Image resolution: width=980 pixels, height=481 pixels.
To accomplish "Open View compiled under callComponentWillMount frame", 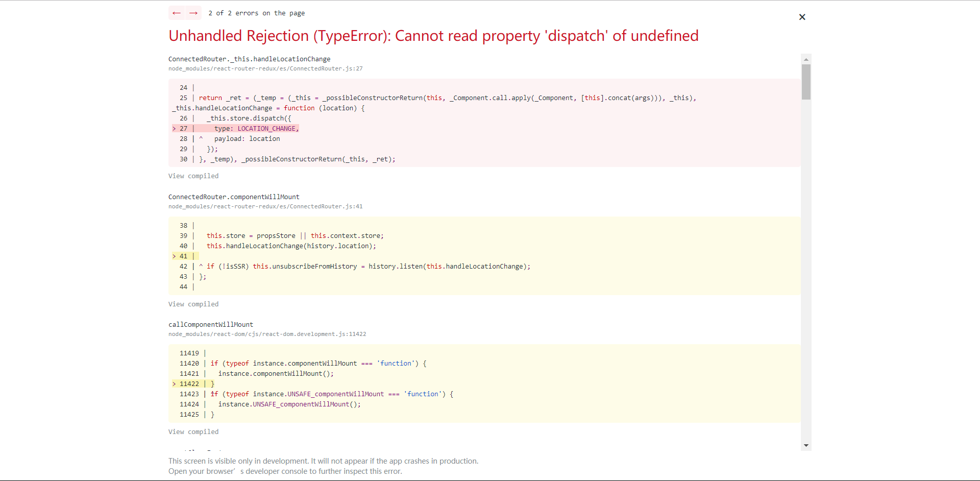I will [193, 431].
